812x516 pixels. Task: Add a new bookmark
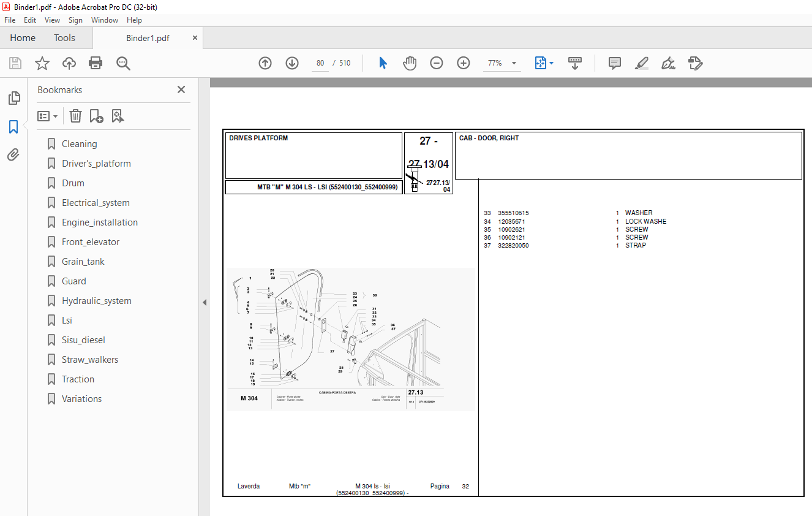[96, 116]
